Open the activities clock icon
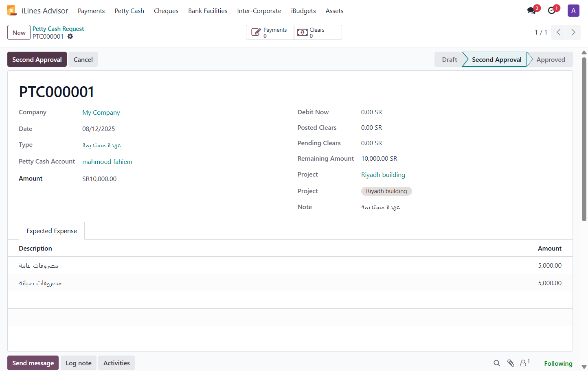Viewport: 588px width, 371px height. pos(552,11)
